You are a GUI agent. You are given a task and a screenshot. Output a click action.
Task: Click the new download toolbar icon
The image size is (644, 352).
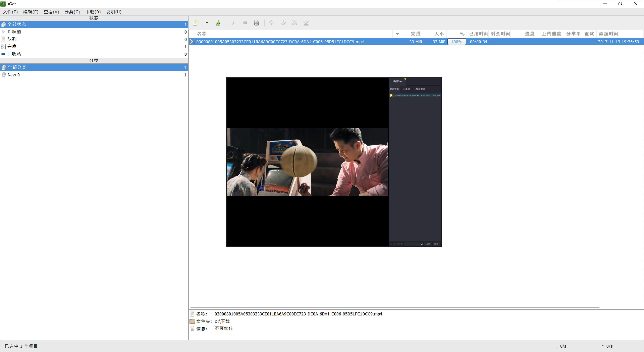[196, 23]
